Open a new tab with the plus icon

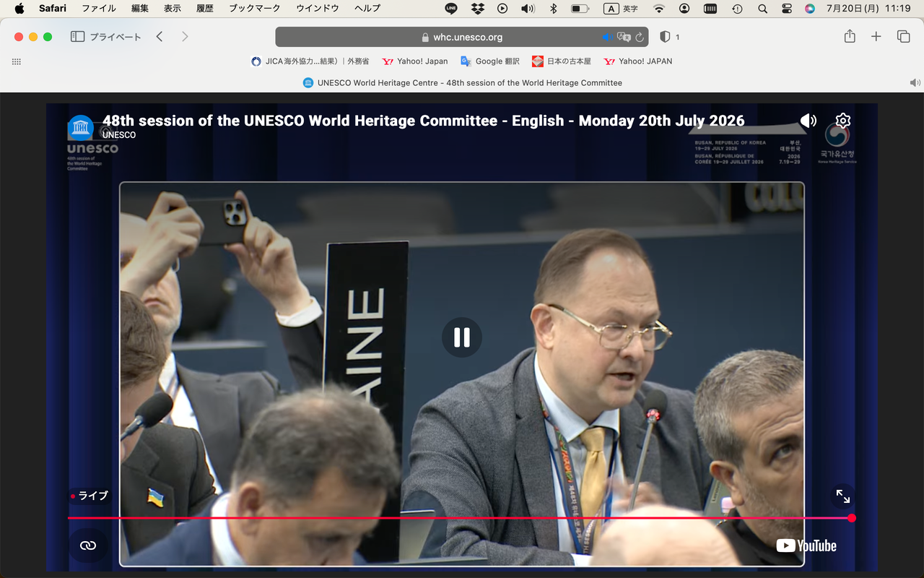876,37
